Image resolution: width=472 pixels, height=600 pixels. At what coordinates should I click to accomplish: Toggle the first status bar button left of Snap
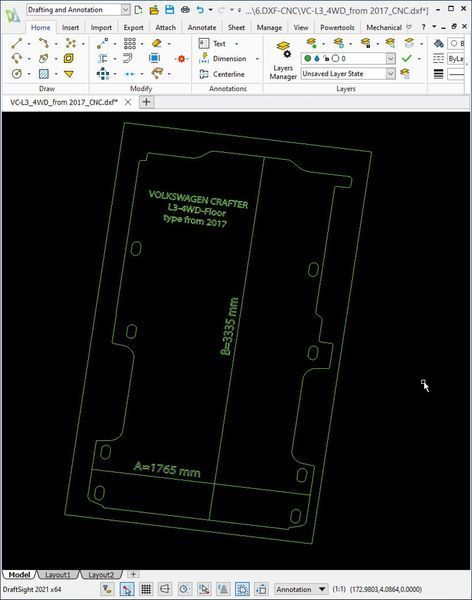coord(108,589)
